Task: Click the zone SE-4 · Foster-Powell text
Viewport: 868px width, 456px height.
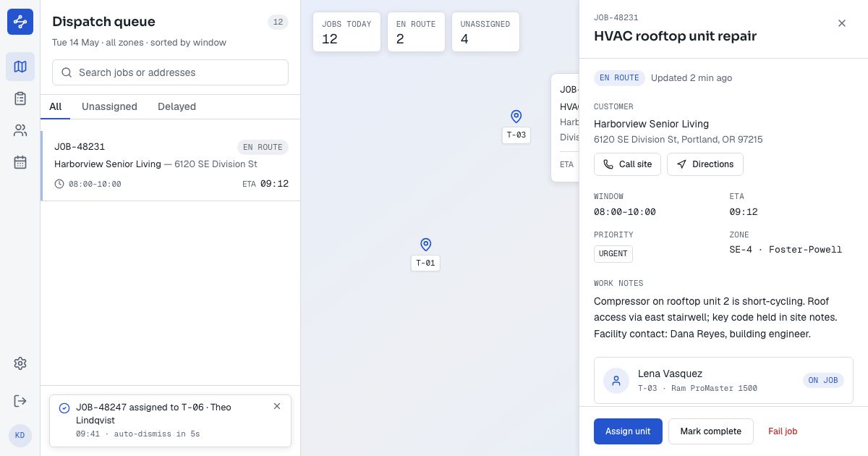Action: [786, 250]
